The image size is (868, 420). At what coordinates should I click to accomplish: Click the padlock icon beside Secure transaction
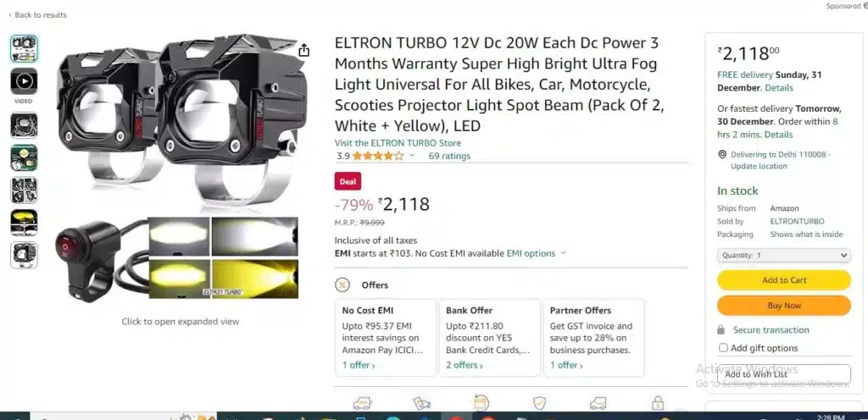(721, 330)
